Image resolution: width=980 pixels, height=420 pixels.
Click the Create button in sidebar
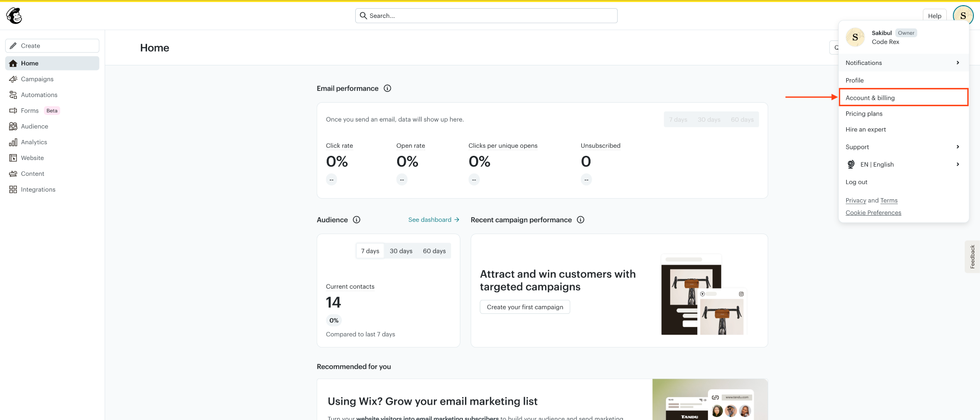52,45
